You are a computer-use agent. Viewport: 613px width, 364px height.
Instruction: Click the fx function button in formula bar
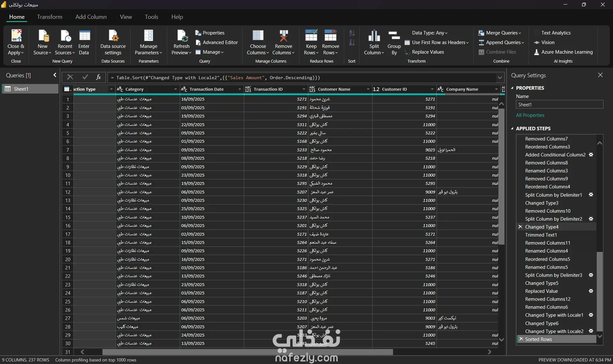coord(98,77)
